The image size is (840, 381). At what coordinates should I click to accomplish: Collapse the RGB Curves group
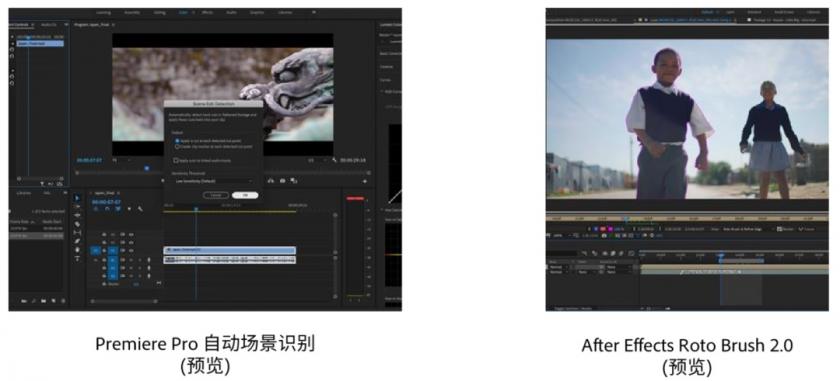(381, 92)
